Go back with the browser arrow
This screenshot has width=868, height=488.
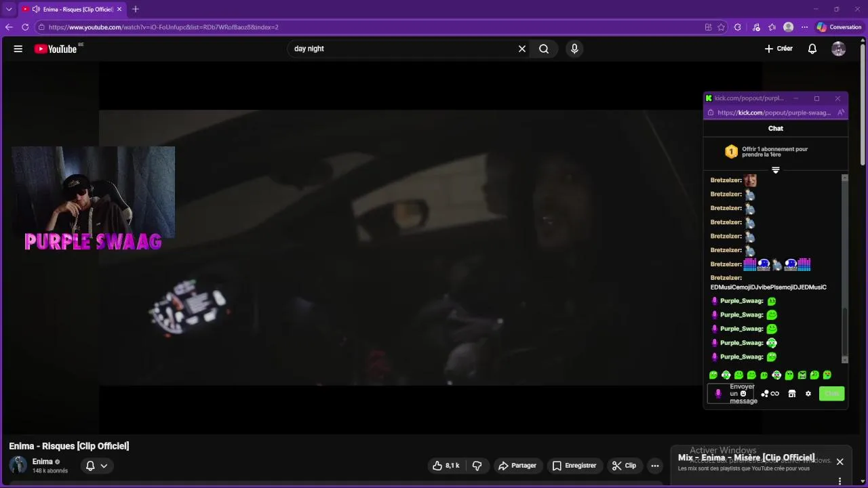click(x=9, y=27)
